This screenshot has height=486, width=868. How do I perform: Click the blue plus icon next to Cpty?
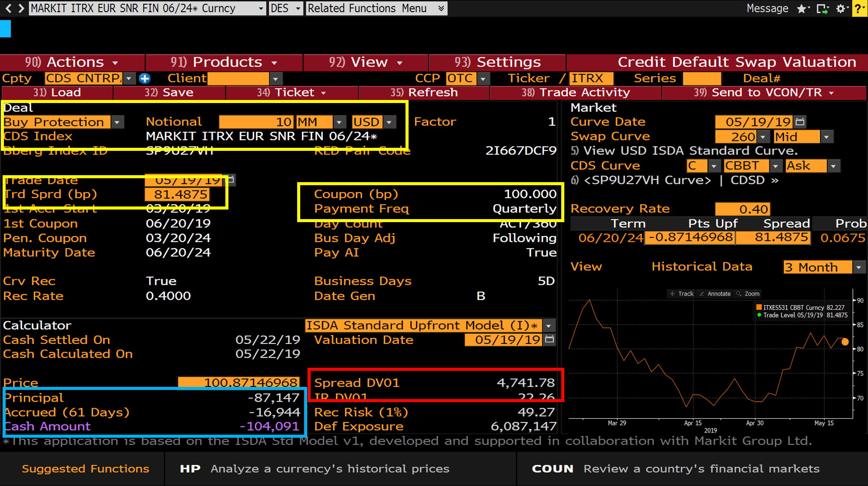(145, 79)
